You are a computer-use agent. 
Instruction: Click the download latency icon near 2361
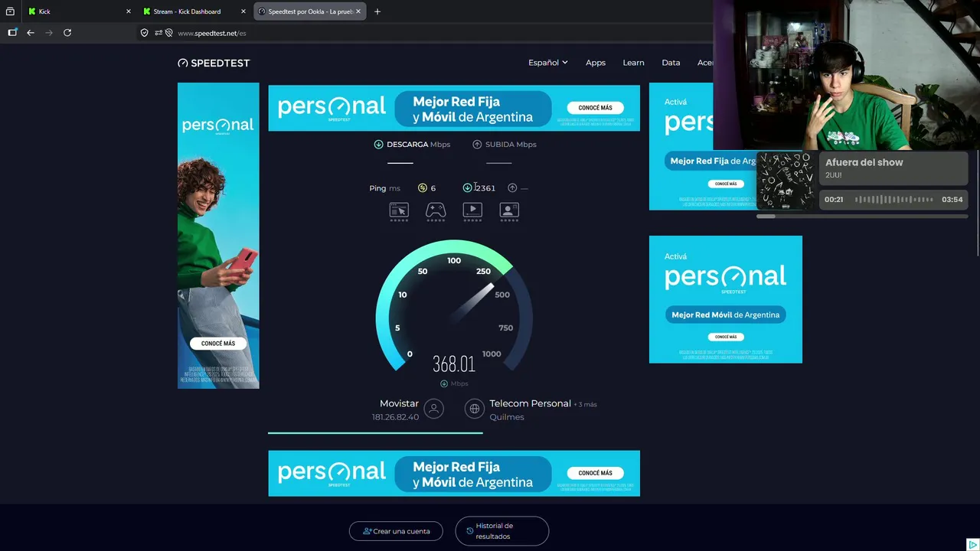(x=467, y=188)
